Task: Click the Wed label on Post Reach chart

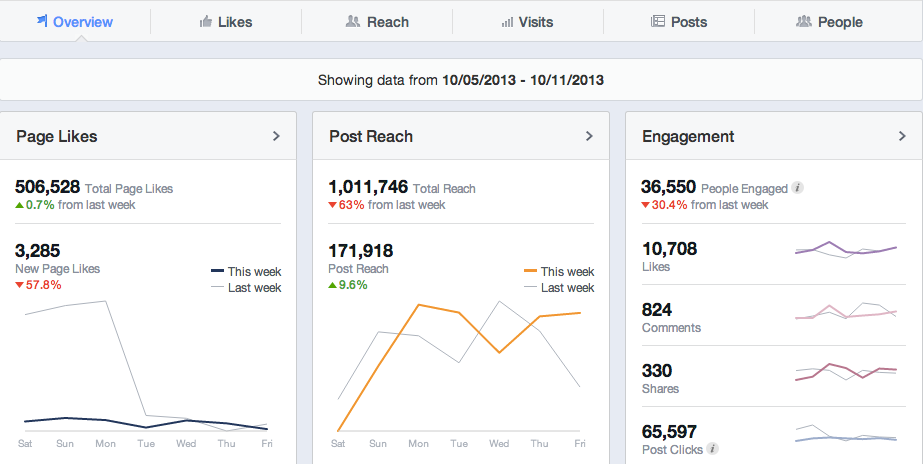Action: (x=499, y=443)
